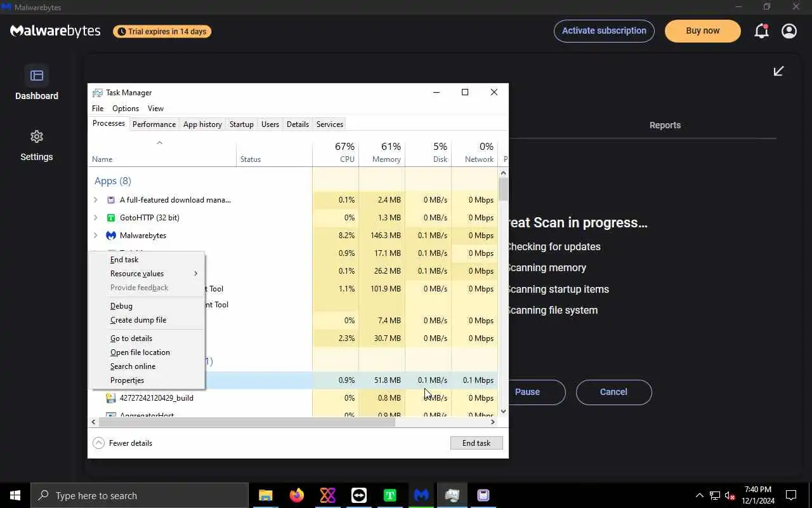Switch to the Users tab
The height and width of the screenshot is (508, 812).
(270, 124)
